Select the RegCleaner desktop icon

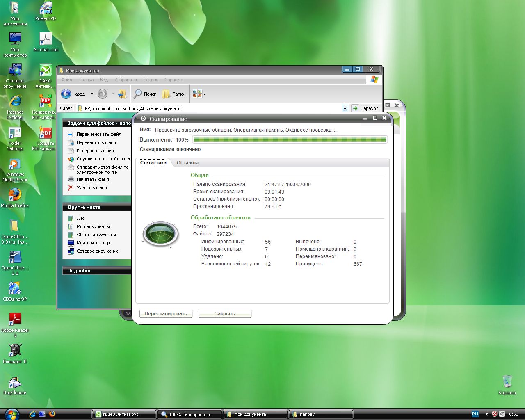pos(15,385)
